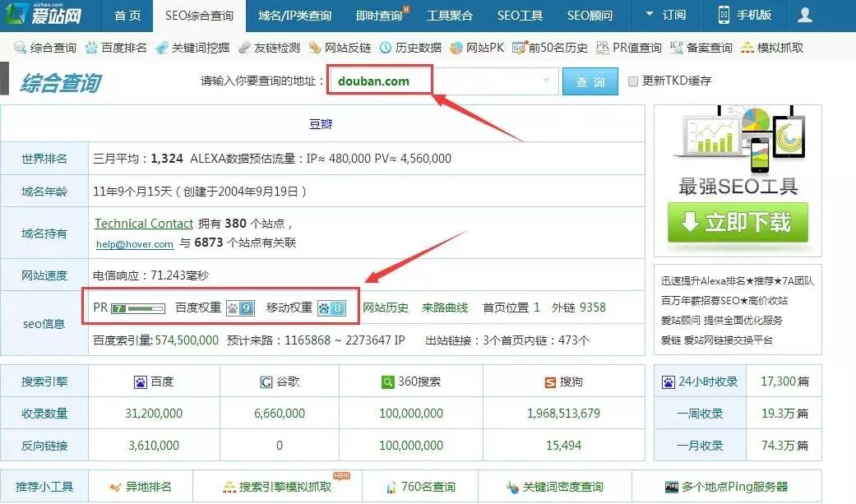Open the 豆瓣 site title link
This screenshot has height=504, width=856.
(x=321, y=124)
